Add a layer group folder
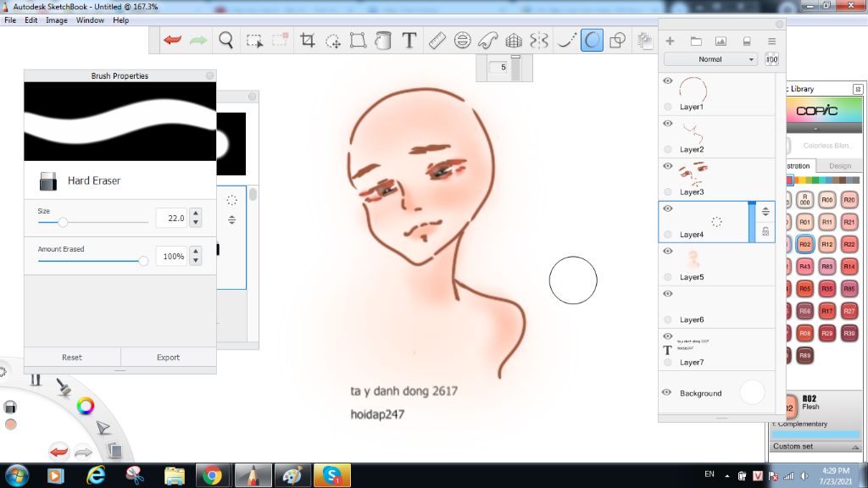868x488 pixels. tap(696, 42)
